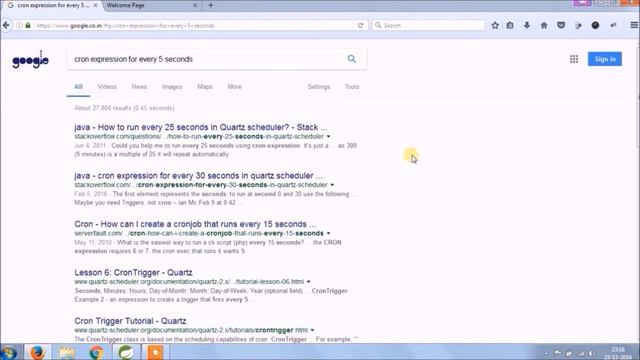
Task: Open 'How to run every 25 seconds' result
Action: (x=201, y=127)
